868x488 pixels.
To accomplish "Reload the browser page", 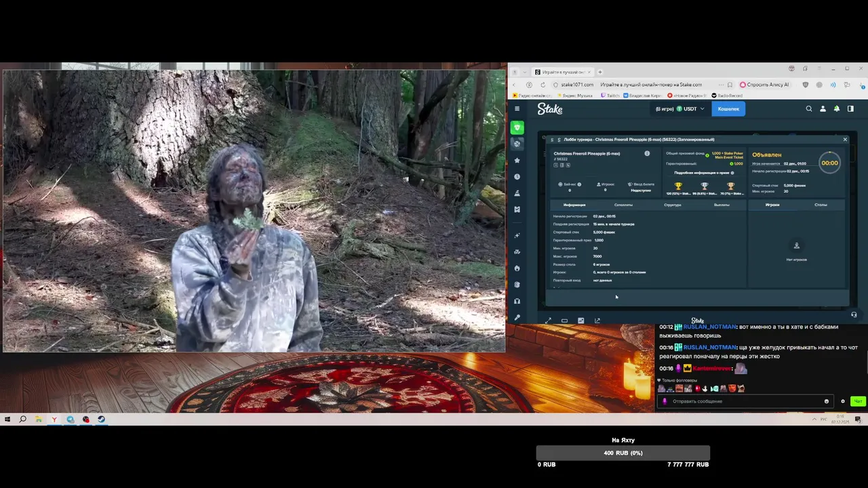I will (542, 85).
